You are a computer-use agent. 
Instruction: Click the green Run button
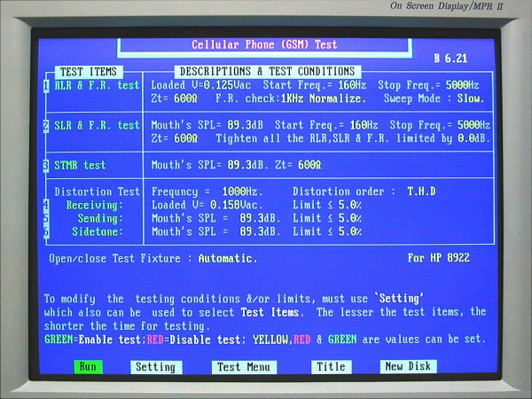[89, 366]
